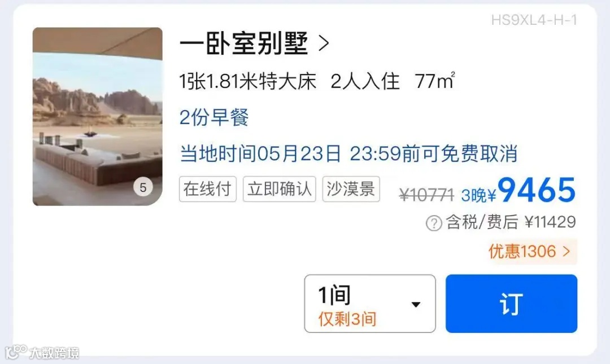Tap the question mark tax info icon
Screen dimensions: 610x364
point(434,223)
